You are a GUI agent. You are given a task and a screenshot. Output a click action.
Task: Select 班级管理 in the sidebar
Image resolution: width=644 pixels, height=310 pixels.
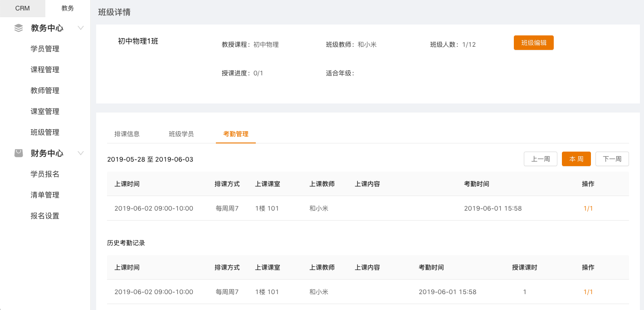45,133
